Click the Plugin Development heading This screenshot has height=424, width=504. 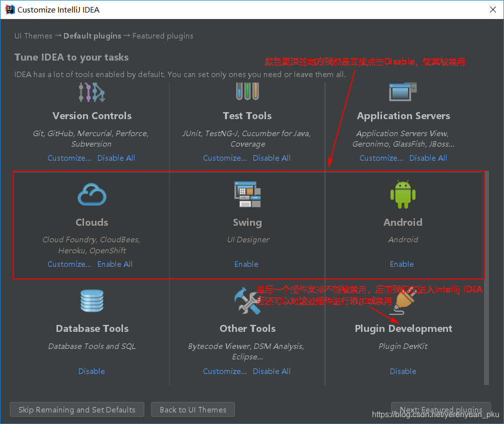click(403, 328)
